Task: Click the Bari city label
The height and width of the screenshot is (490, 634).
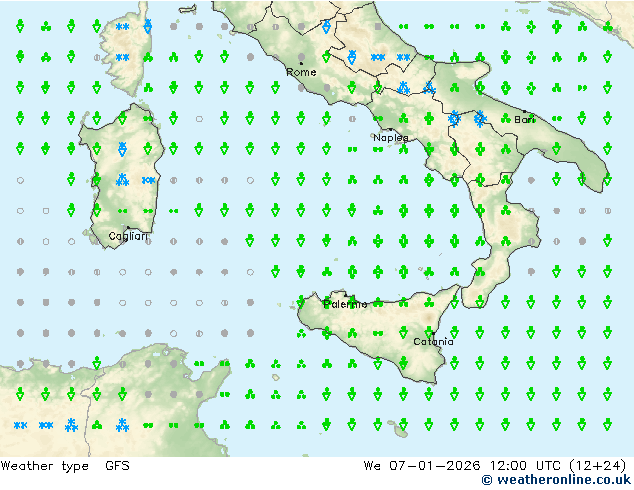Action: (524, 119)
